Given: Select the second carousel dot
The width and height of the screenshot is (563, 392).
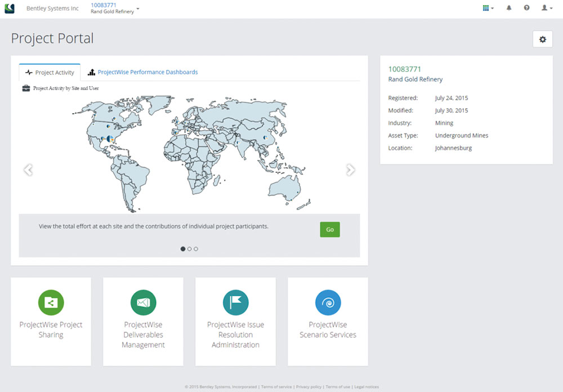Looking at the screenshot, I should point(189,248).
